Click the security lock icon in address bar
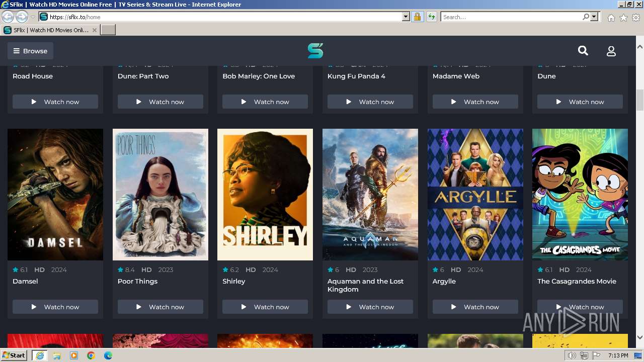This screenshot has width=644, height=362. (x=417, y=17)
